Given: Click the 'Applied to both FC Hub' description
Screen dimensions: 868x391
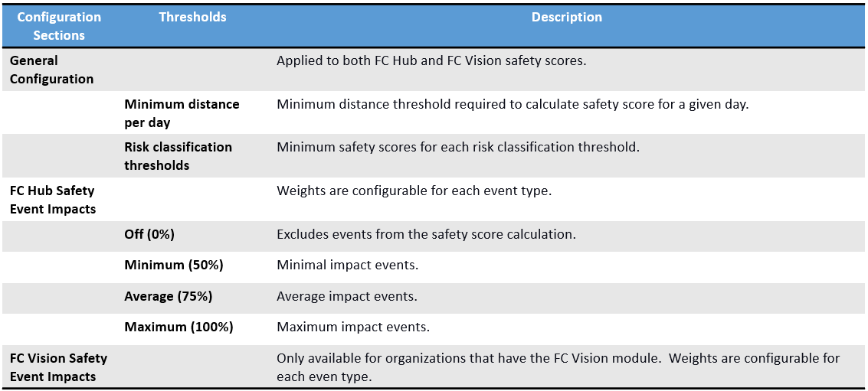Looking at the screenshot, I should (x=431, y=60).
